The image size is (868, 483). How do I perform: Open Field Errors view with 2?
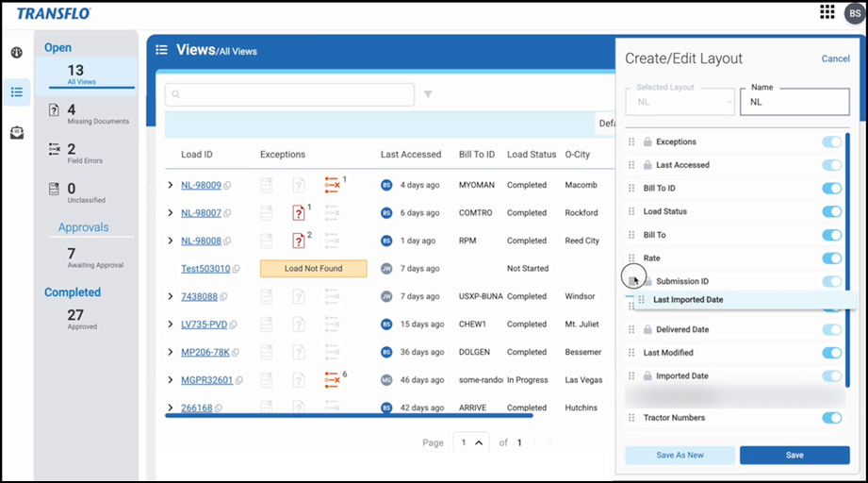pyautogui.click(x=75, y=154)
